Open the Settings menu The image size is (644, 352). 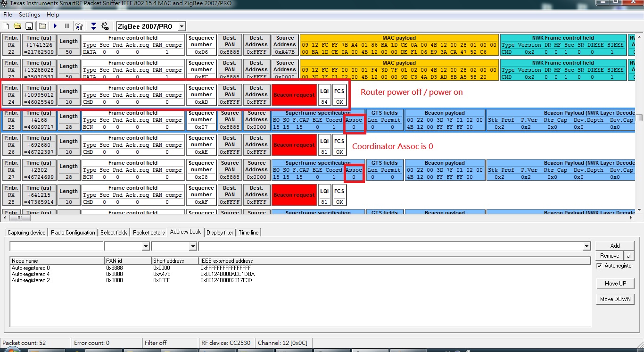tap(29, 15)
